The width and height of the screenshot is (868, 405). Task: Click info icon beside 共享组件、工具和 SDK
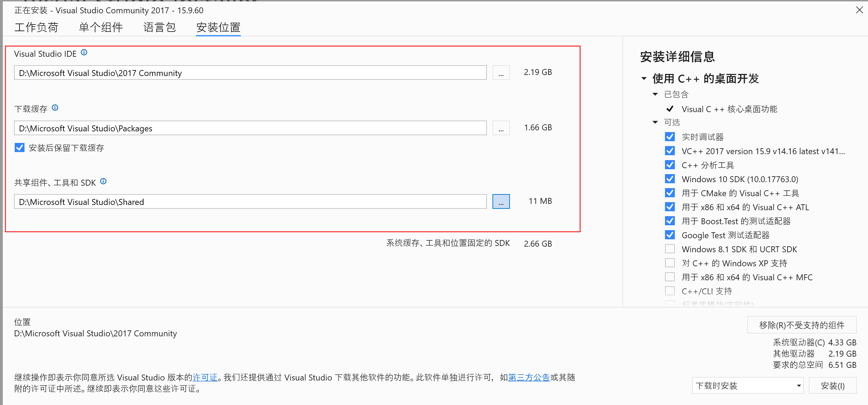pyautogui.click(x=103, y=181)
